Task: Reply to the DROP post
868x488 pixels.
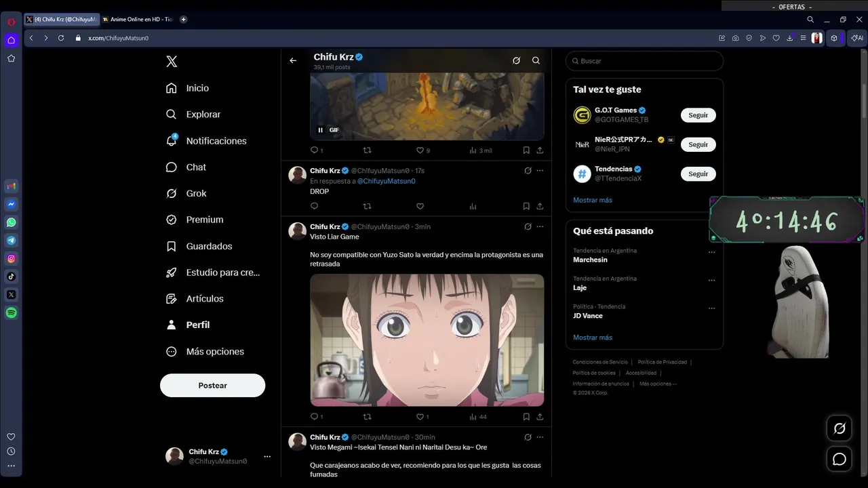Action: tap(314, 206)
